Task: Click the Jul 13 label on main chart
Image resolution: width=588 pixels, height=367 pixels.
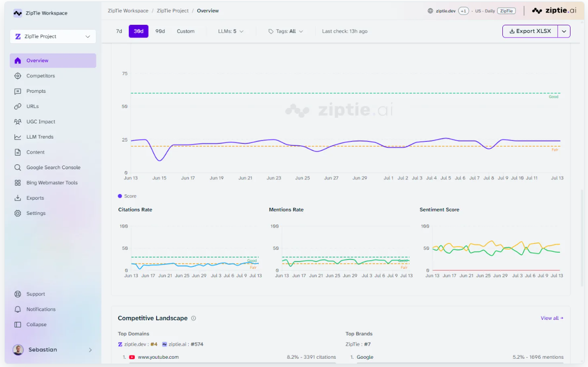Action: 557,178
